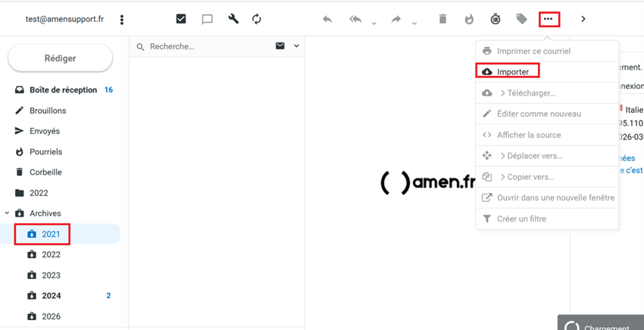Image resolution: width=644 pixels, height=330 pixels.
Task: Open the 2024 archive folder
Action: click(52, 296)
